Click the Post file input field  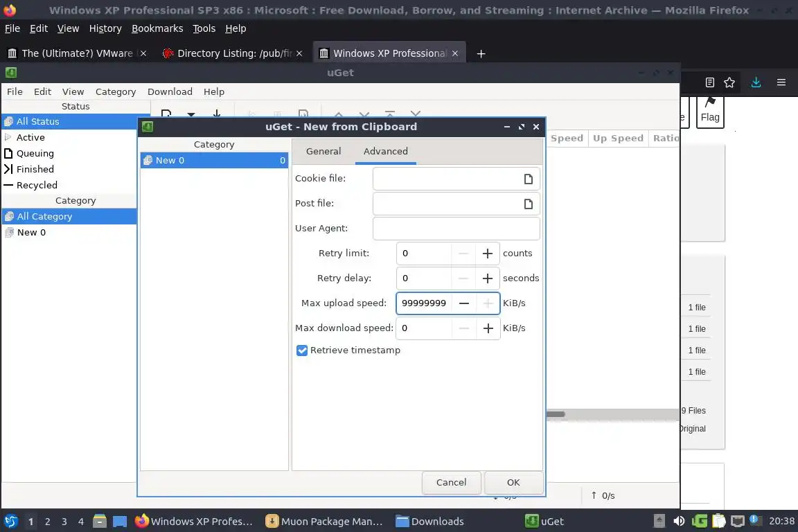click(x=448, y=204)
